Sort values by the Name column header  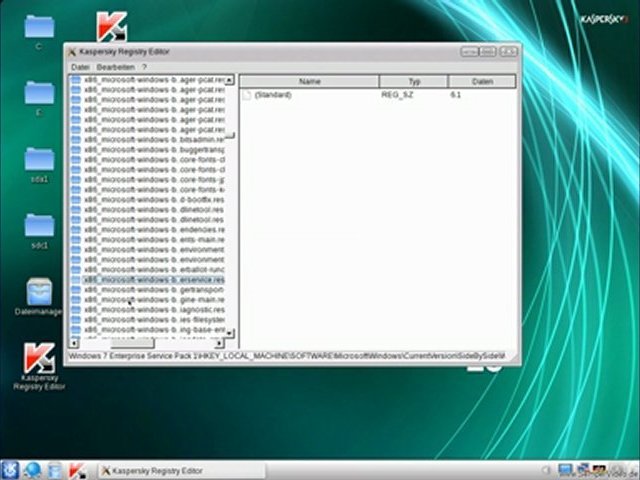(310, 81)
